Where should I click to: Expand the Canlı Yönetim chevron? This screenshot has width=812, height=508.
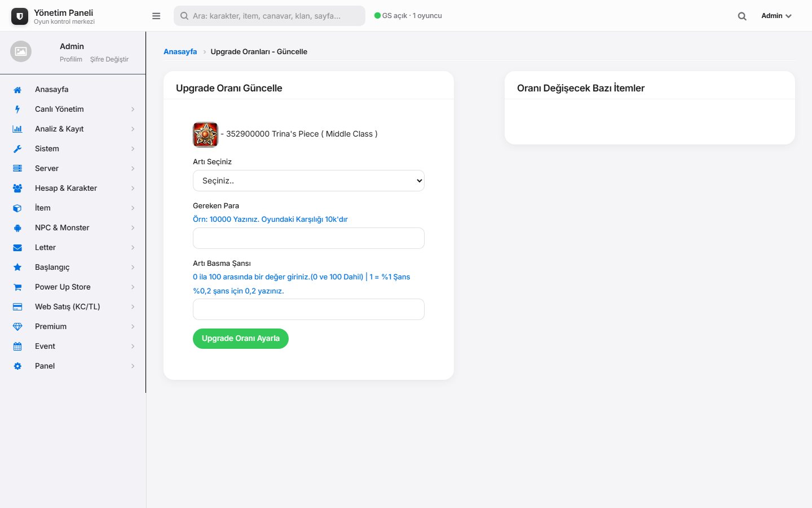(x=133, y=110)
